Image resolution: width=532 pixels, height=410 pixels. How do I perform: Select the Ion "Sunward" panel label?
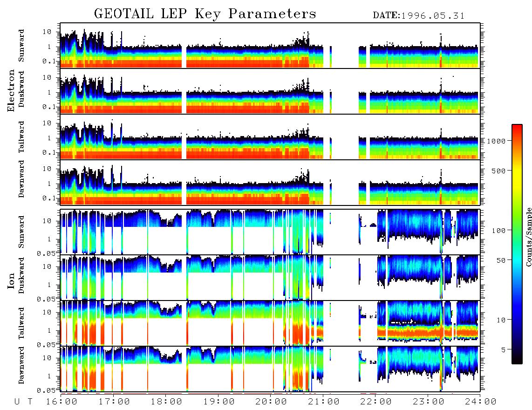click(x=21, y=232)
